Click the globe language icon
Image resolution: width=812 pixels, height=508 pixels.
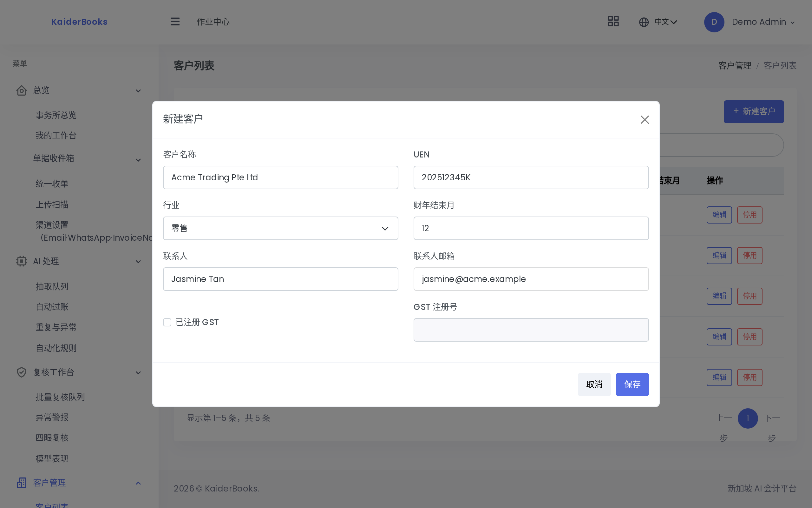(x=644, y=22)
